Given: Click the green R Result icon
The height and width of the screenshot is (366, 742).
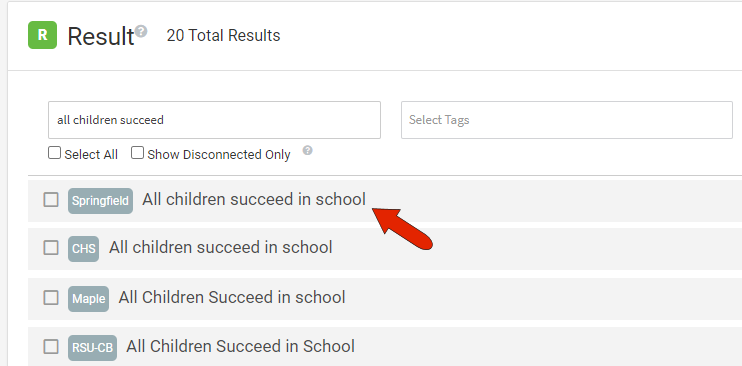Looking at the screenshot, I should pos(43,35).
